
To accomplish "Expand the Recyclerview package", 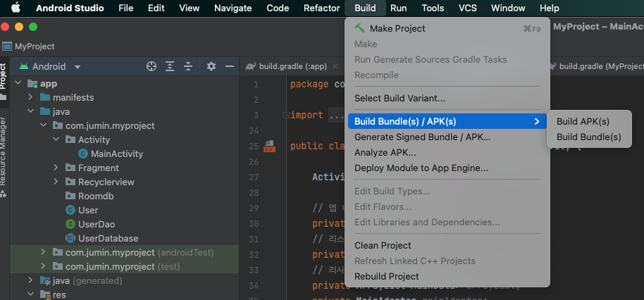I will [56, 182].
